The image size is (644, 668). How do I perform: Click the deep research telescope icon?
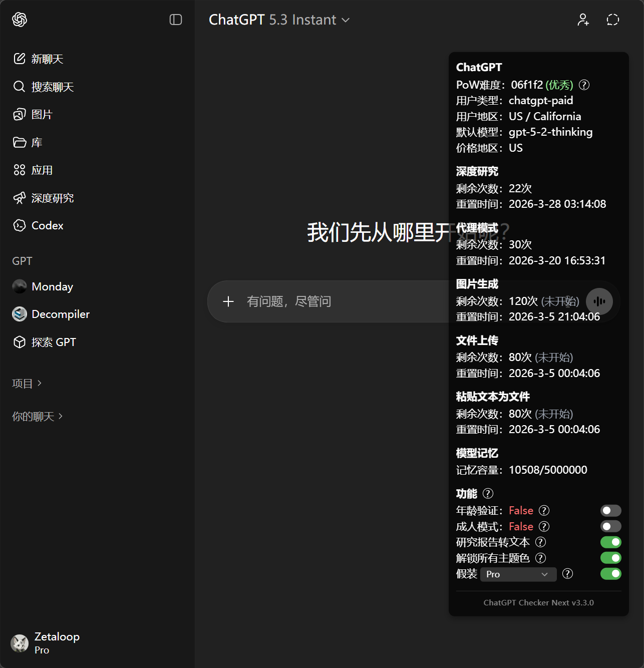tap(19, 198)
